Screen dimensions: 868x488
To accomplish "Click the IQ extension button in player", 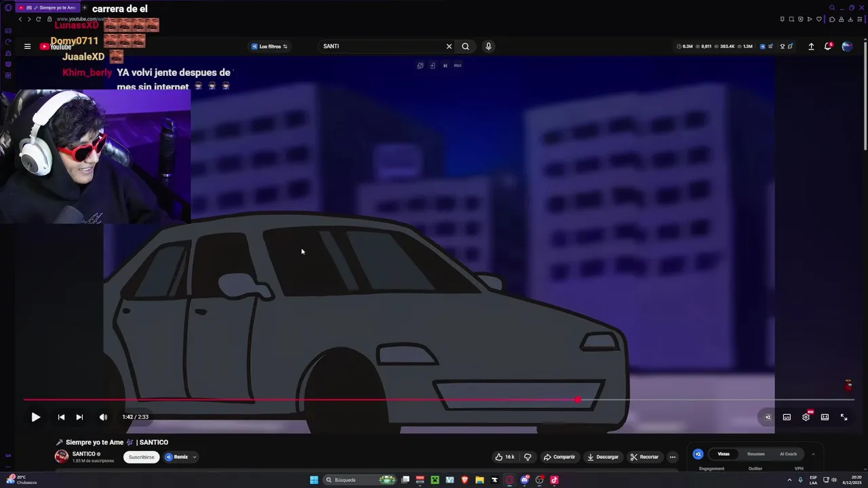I will (768, 417).
